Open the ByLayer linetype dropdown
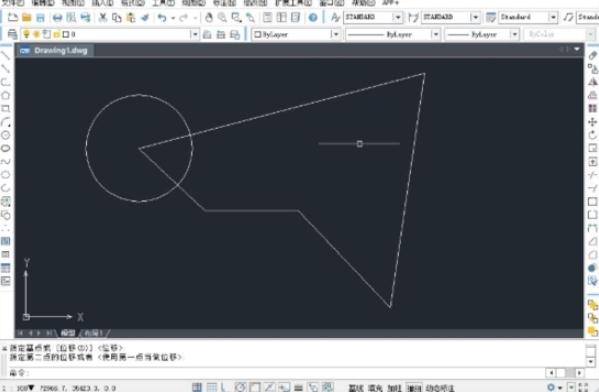Screen dimensions: 599x392 pos(435,34)
